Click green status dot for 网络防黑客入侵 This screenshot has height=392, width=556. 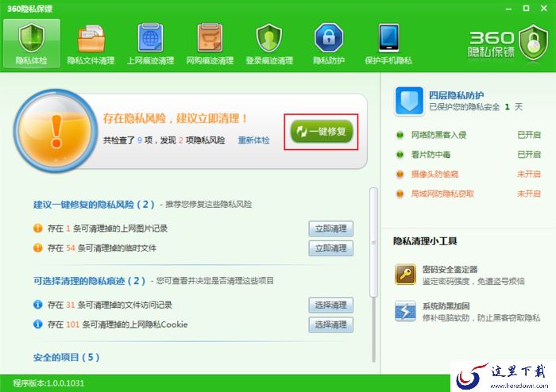tap(400, 135)
